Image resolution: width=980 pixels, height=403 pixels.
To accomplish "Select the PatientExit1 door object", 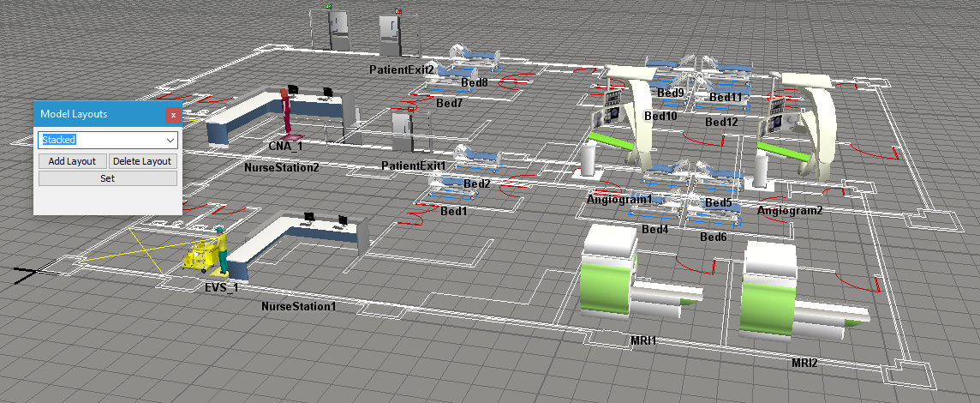I will (403, 130).
